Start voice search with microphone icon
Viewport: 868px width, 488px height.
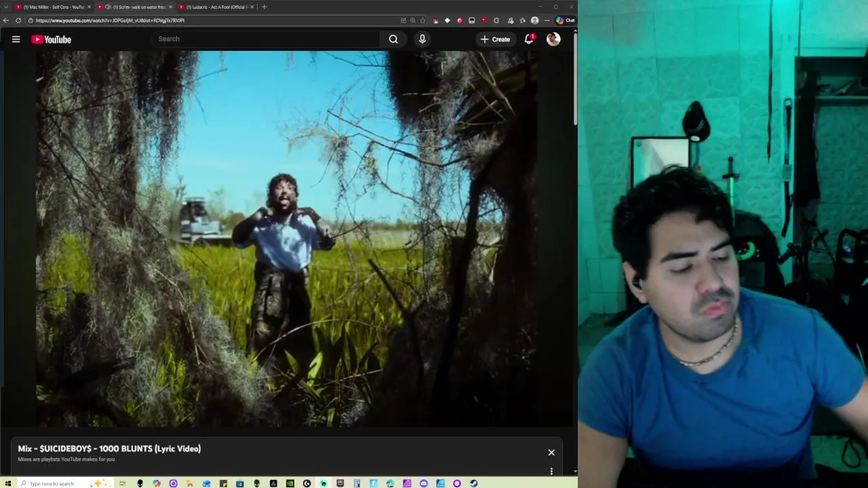pyautogui.click(x=422, y=39)
